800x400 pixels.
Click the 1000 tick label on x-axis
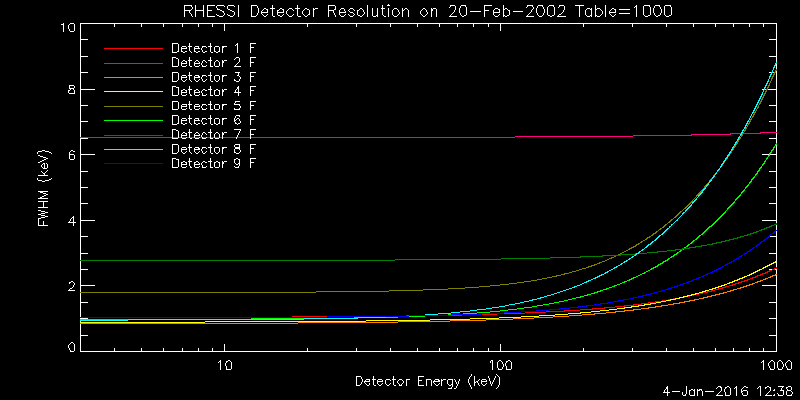pos(776,366)
